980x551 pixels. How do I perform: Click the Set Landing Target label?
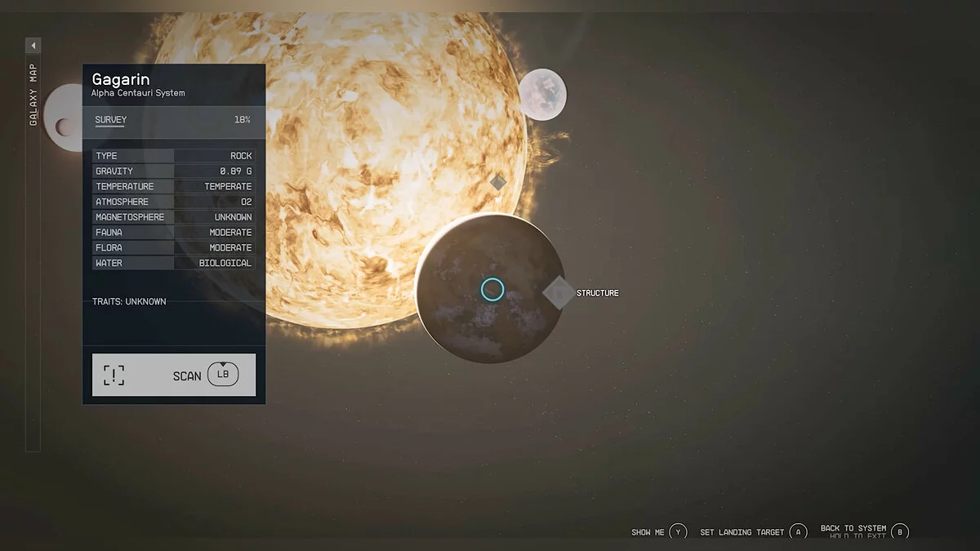[742, 532]
